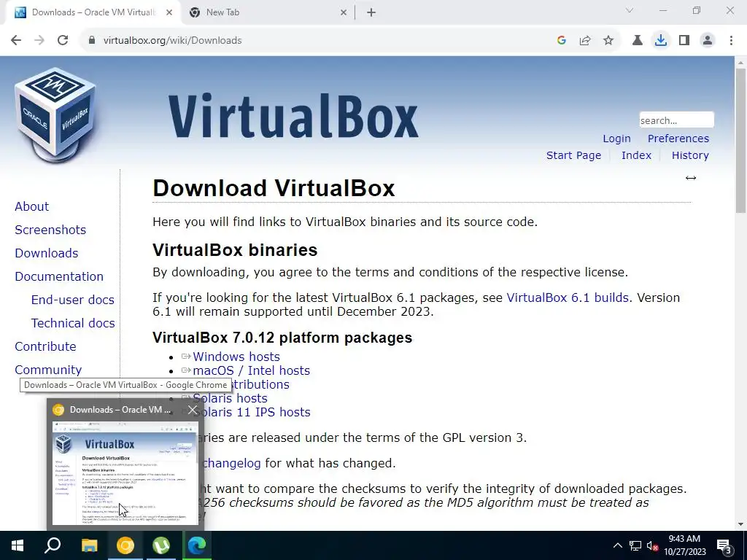Open Chrome Labs flask icon
747x560 pixels.
pos(638,41)
